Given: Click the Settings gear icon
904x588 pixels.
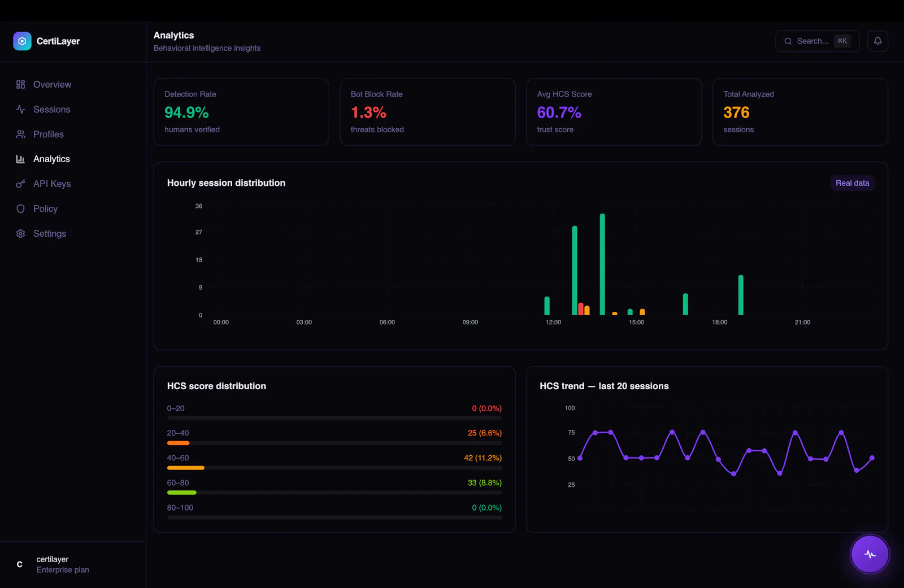Looking at the screenshot, I should pyautogui.click(x=21, y=233).
